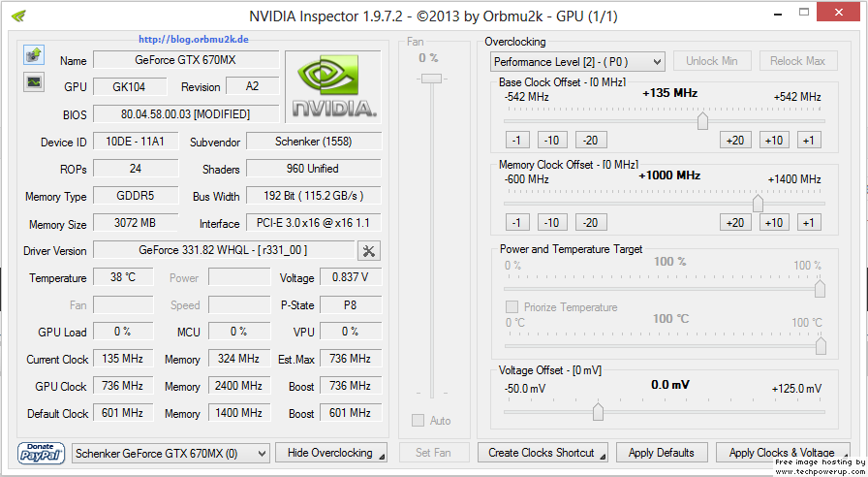
Task: Click +1 under Memory Clock Offset
Action: (809, 223)
